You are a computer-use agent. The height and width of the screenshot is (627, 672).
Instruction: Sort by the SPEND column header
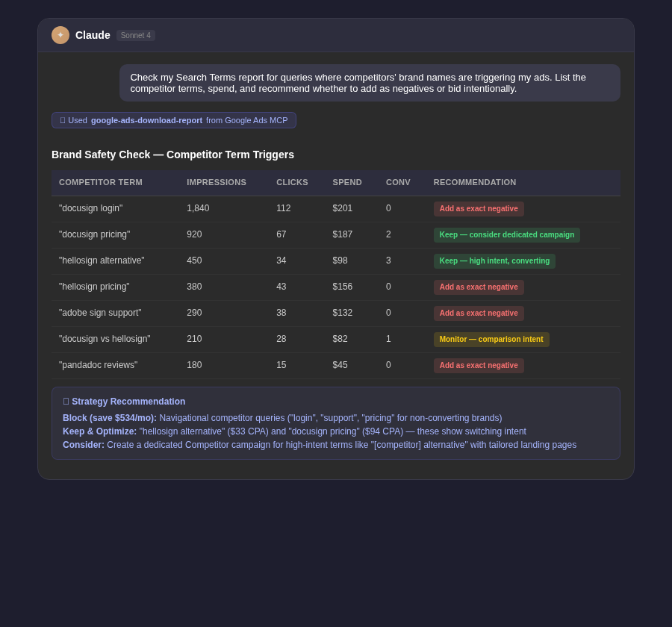pyautogui.click(x=346, y=182)
